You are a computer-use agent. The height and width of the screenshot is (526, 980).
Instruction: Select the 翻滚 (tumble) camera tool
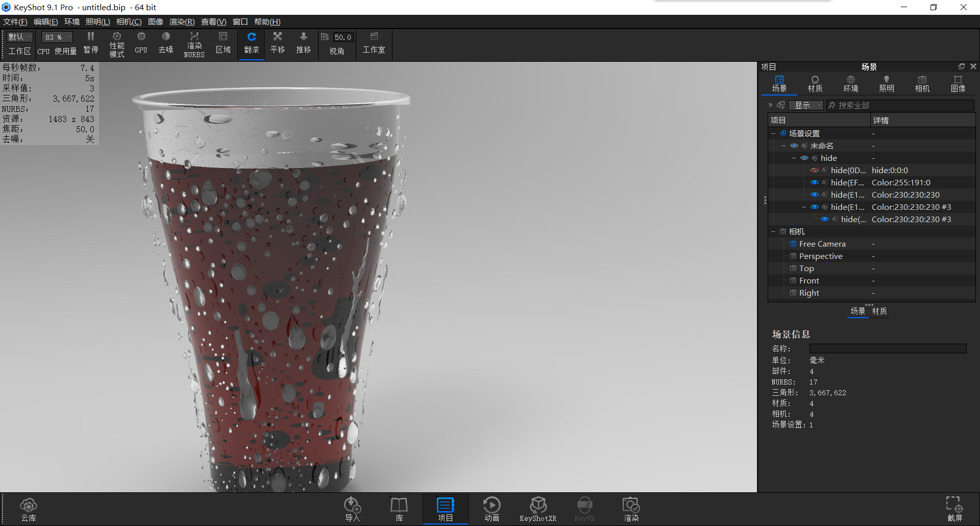pyautogui.click(x=251, y=44)
